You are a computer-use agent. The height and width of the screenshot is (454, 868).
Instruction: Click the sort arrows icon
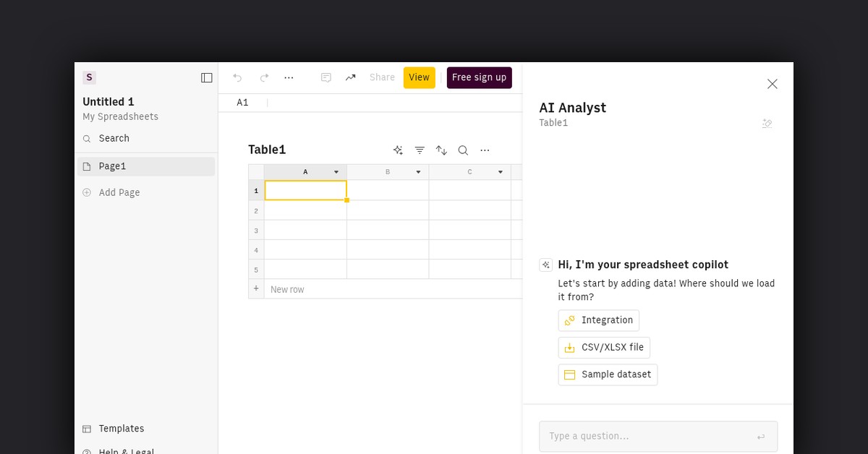click(x=441, y=150)
